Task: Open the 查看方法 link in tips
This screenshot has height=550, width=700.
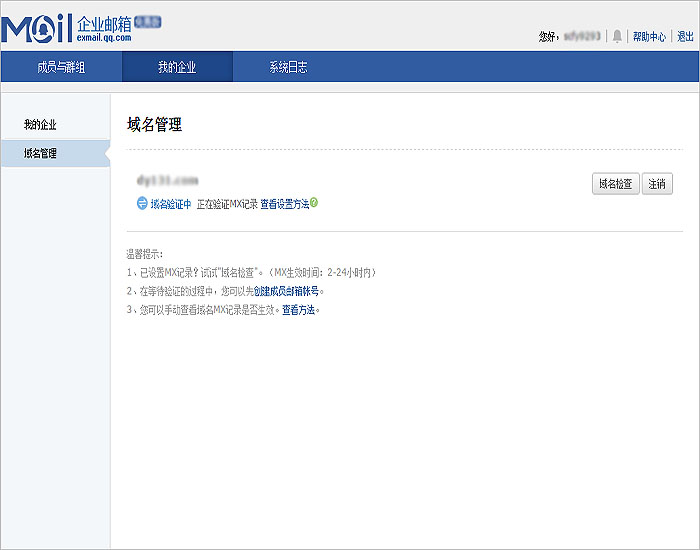Action: pos(298,310)
